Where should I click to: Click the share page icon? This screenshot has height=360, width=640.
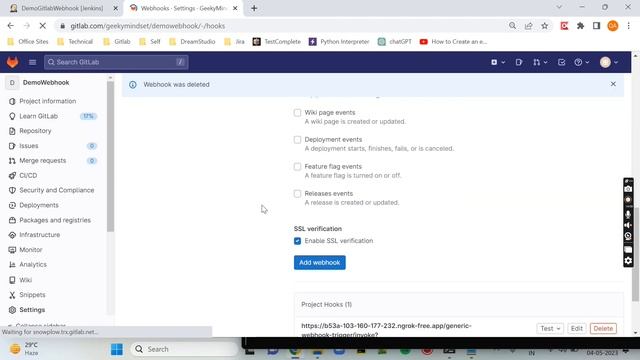tap(529, 26)
